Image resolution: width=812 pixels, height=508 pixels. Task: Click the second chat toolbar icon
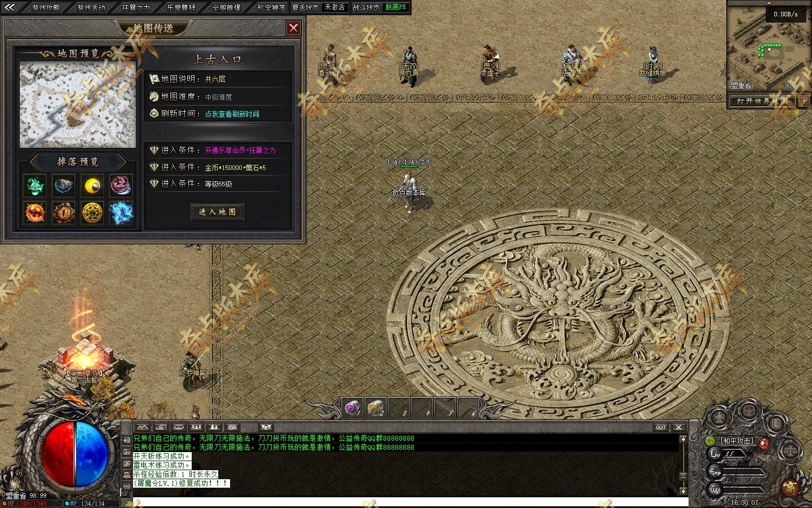coord(161,427)
